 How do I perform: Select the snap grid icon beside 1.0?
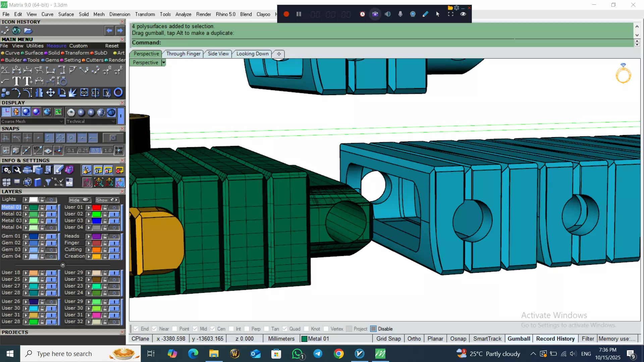[x=119, y=150]
